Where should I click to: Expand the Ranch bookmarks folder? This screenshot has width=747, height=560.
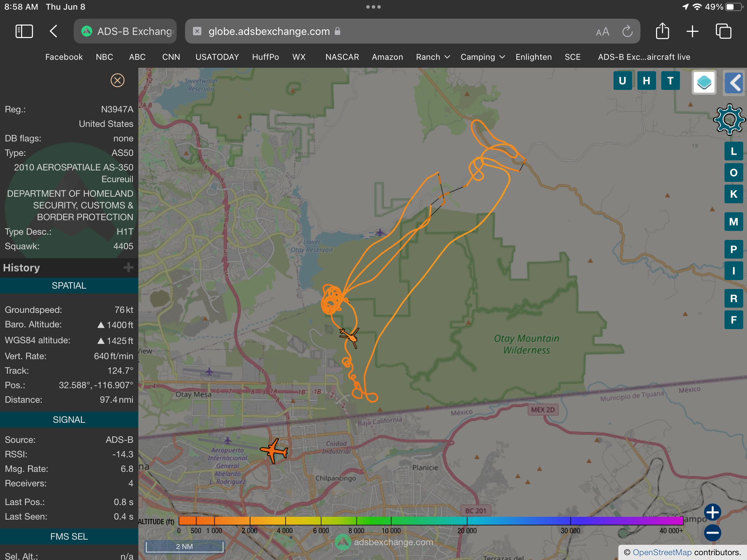433,57
